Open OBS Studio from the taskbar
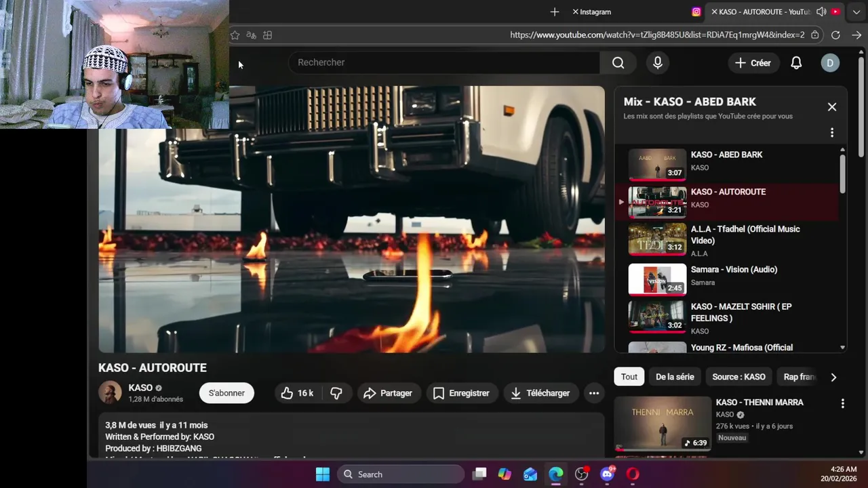868x488 pixels. [x=582, y=474]
